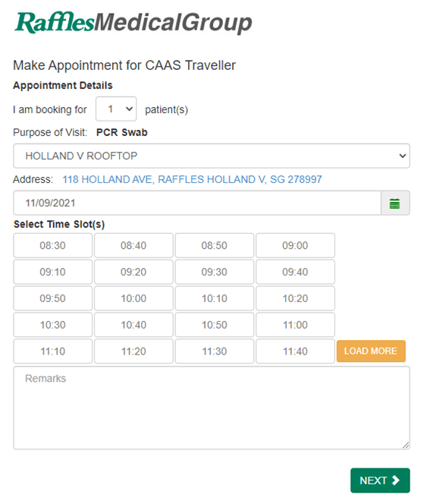Click inside the Remarks text area
Screen dimensions: 427x504
click(212, 408)
